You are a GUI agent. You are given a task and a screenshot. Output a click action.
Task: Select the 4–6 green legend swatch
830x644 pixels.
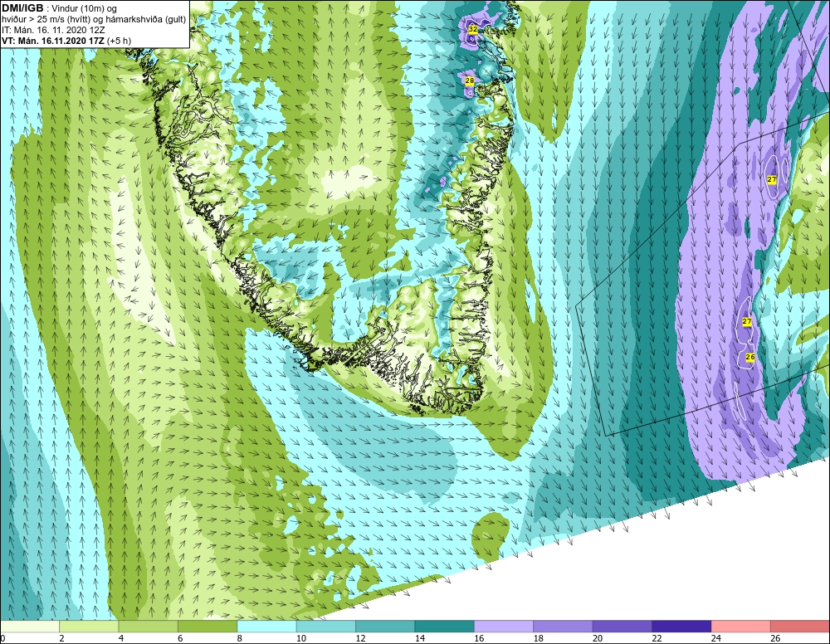[149, 627]
